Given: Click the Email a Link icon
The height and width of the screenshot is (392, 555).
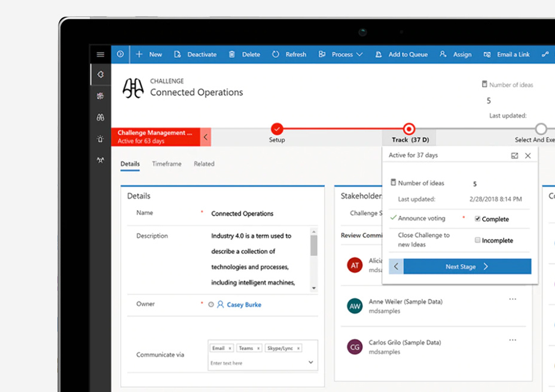Looking at the screenshot, I should 487,54.
